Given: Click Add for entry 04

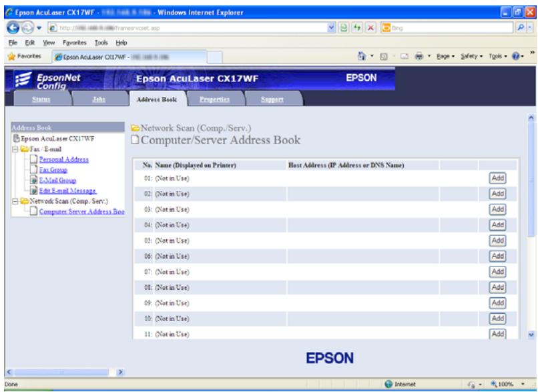Looking at the screenshot, I should 497,225.
